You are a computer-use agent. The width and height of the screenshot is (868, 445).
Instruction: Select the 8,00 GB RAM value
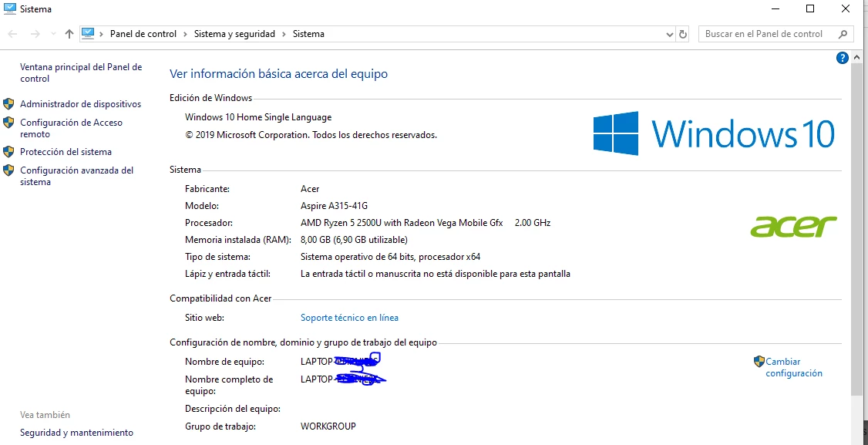[x=354, y=240]
